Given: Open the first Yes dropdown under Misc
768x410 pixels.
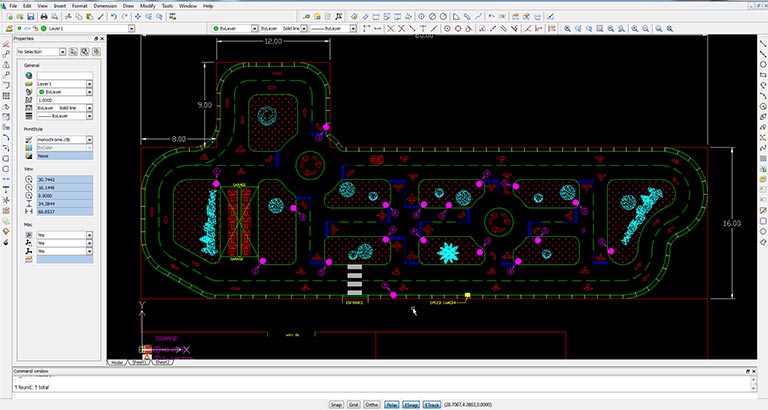Looking at the screenshot, I should pos(89,235).
